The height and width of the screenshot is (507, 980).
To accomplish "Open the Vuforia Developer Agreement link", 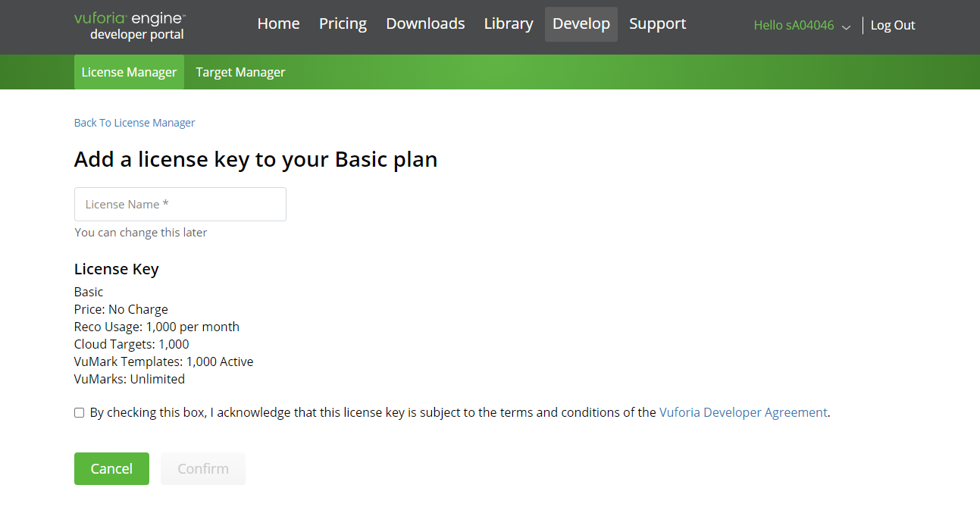I will (x=744, y=413).
